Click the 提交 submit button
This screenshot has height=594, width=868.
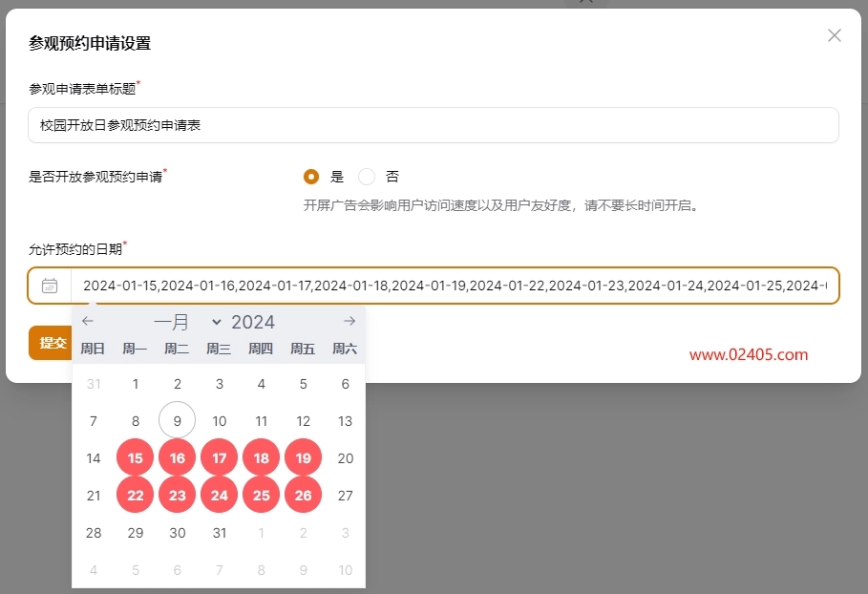click(52, 343)
